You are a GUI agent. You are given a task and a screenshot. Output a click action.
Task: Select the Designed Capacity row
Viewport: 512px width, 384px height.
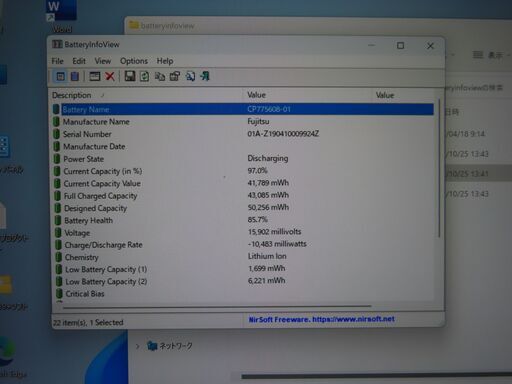243,208
